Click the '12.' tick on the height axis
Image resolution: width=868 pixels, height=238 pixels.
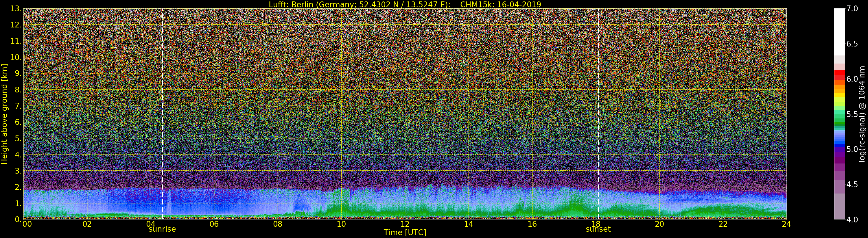tap(16, 25)
